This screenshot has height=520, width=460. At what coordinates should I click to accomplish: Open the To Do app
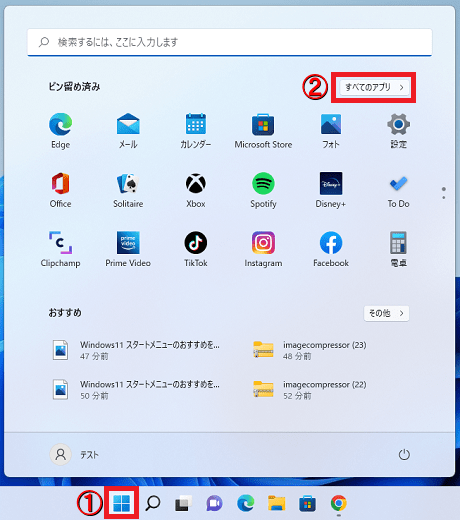click(398, 190)
